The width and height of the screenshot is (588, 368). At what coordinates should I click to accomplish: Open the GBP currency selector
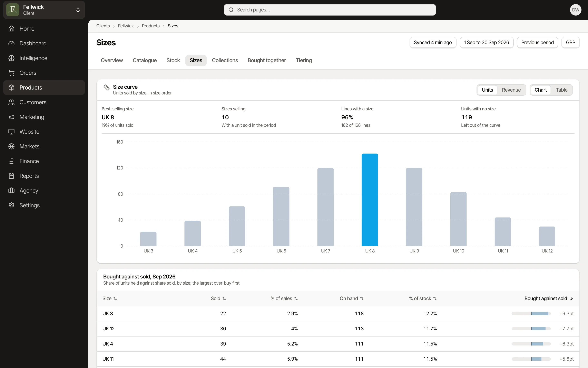(570, 43)
